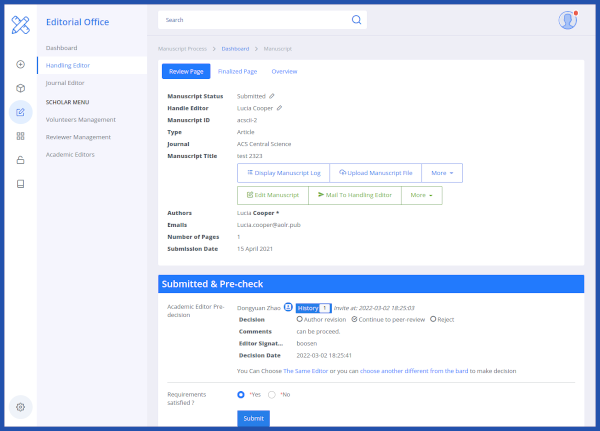Switch to the Finalized Page tab
Viewport: 600px width, 431px height.
[x=237, y=71]
